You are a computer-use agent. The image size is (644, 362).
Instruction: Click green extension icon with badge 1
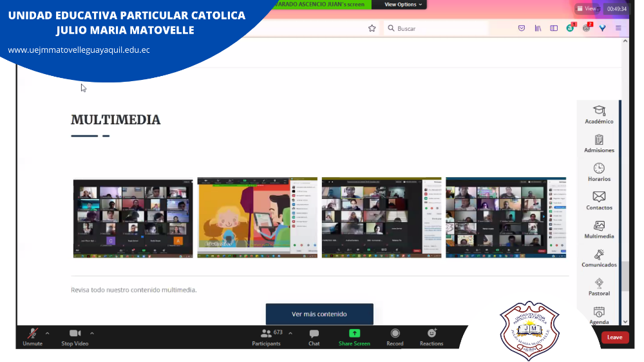point(571,28)
